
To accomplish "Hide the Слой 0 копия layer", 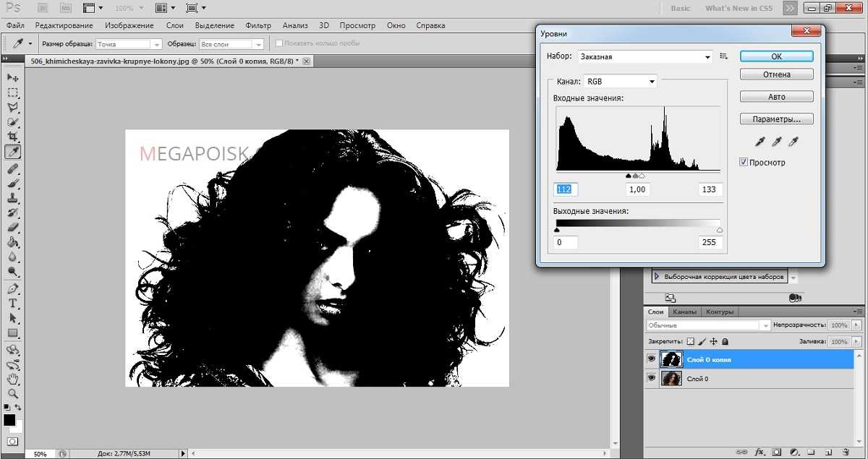I will [652, 359].
